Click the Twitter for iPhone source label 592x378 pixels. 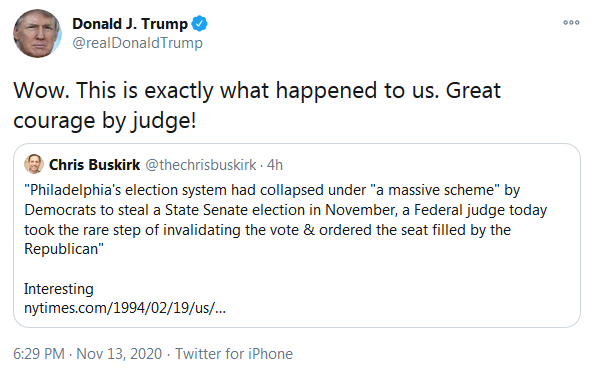click(234, 354)
